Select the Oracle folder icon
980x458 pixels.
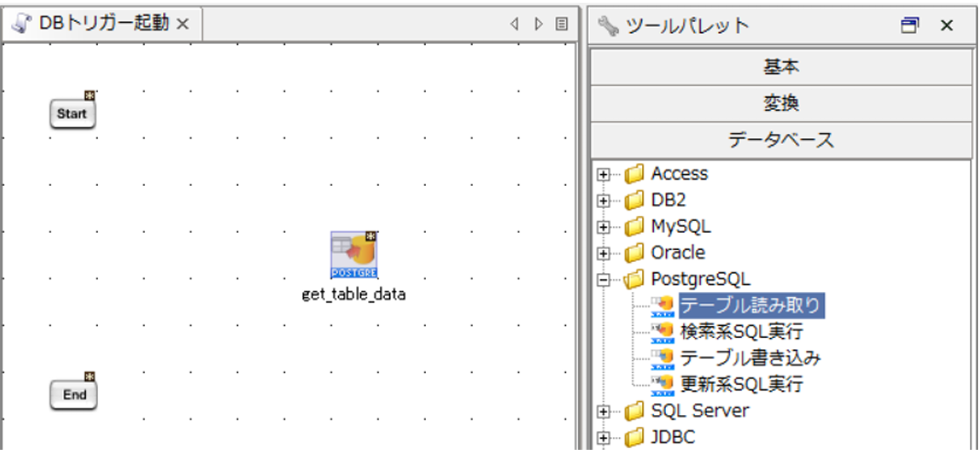pyautogui.click(x=634, y=253)
